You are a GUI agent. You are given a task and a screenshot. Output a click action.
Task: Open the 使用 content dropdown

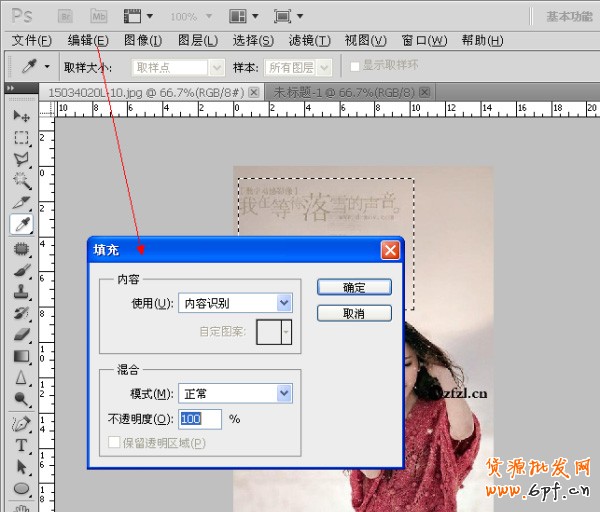point(235,303)
